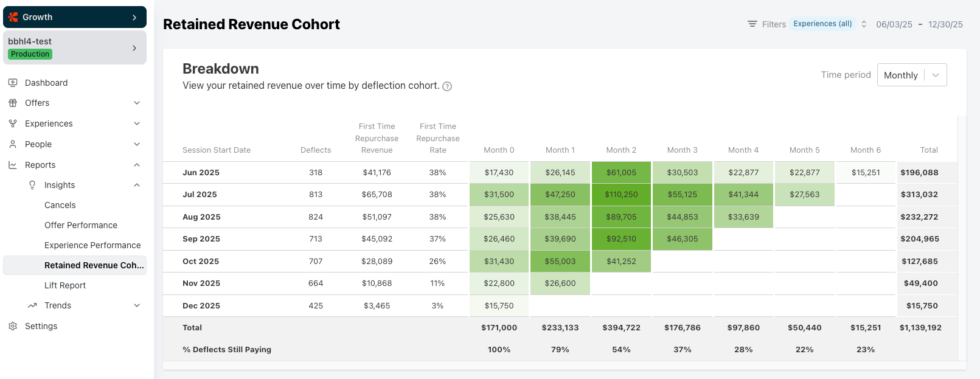The width and height of the screenshot is (980, 379).
Task: Open Settings via the gear icon
Action: click(x=13, y=326)
